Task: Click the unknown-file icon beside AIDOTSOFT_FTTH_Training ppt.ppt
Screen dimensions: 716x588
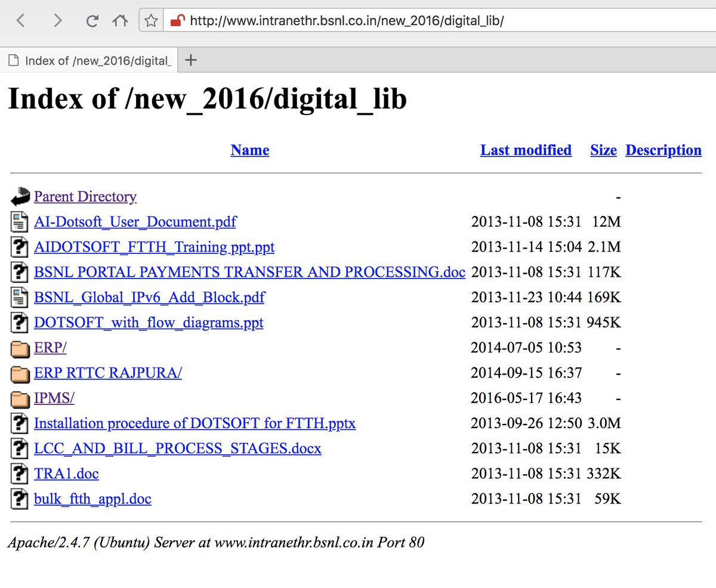Action: [20, 247]
